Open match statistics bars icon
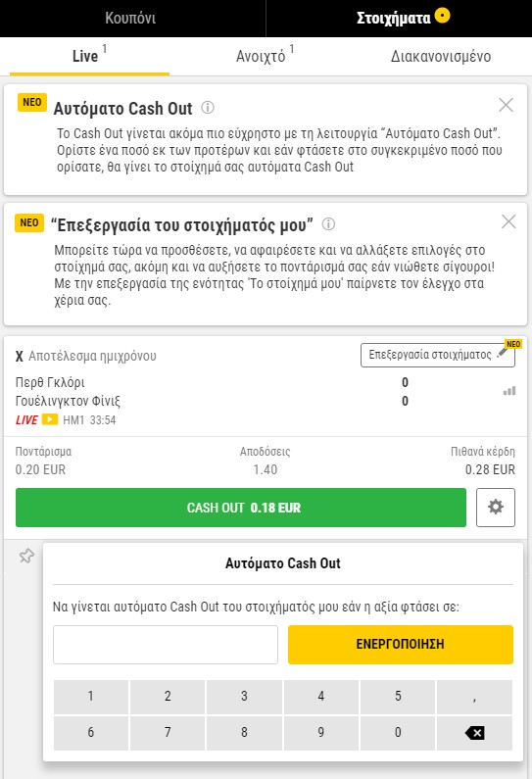Viewport: 532px width, 779px height. point(509,391)
